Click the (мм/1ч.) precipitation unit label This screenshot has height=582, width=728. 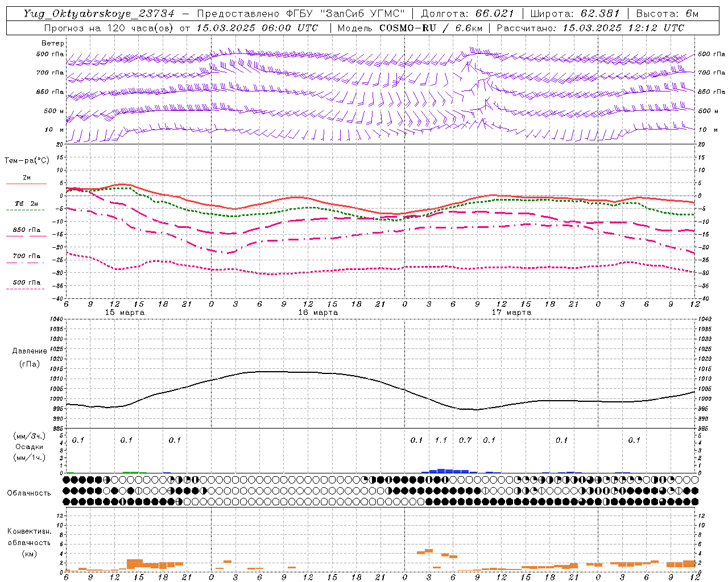tap(30, 458)
